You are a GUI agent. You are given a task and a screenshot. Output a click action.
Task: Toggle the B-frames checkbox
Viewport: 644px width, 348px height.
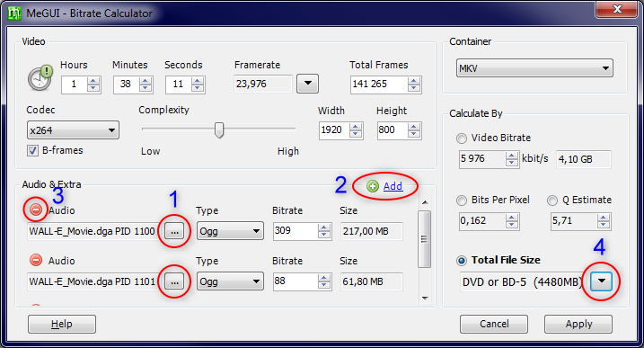(x=33, y=150)
